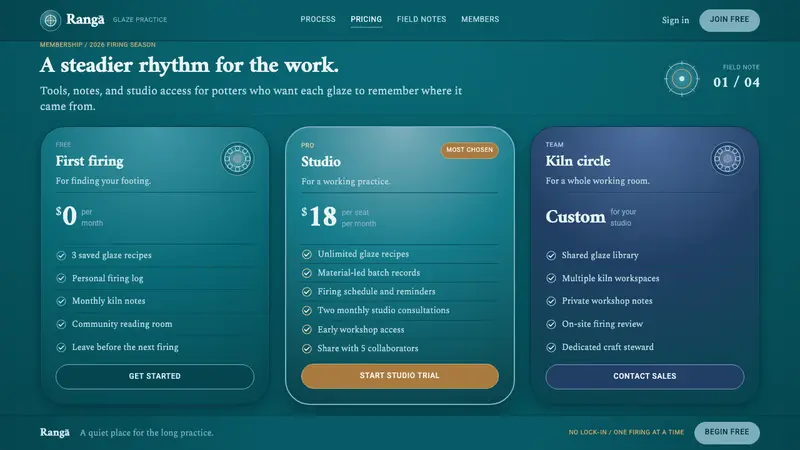Image resolution: width=800 pixels, height=450 pixels.
Task: Click the Rangā footer wordmark
Action: tap(55, 433)
